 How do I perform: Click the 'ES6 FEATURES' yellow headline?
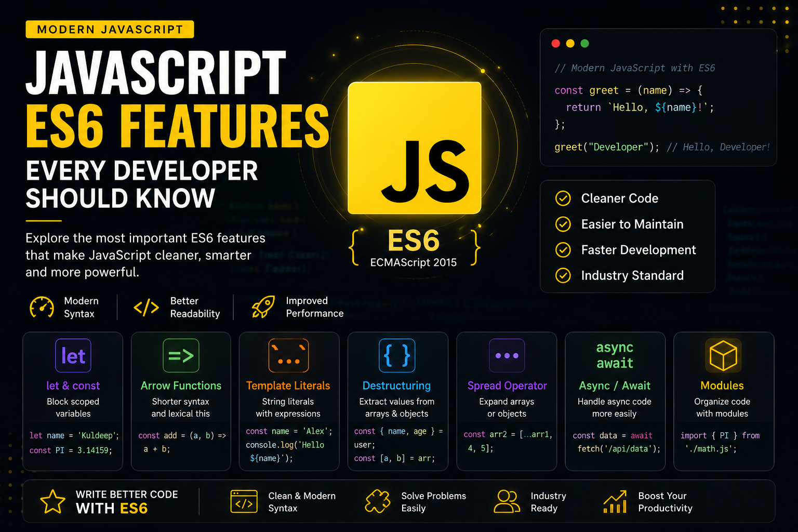click(x=178, y=126)
